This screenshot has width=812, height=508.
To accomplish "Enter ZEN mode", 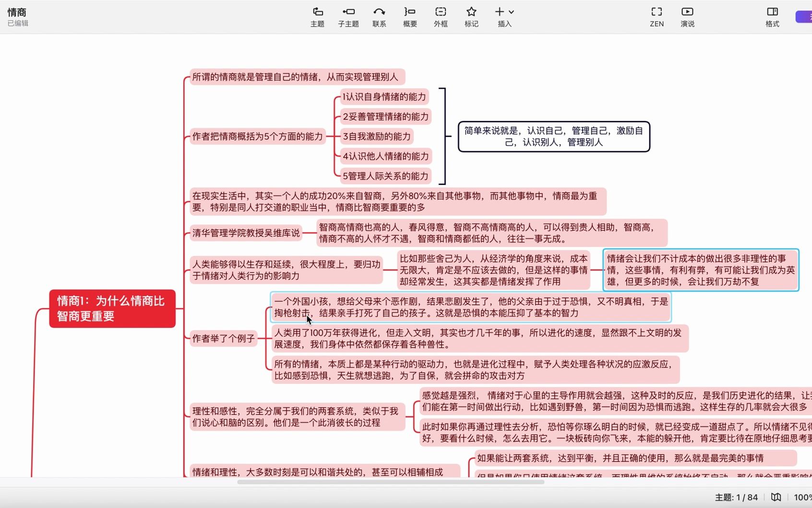I will coord(657,17).
